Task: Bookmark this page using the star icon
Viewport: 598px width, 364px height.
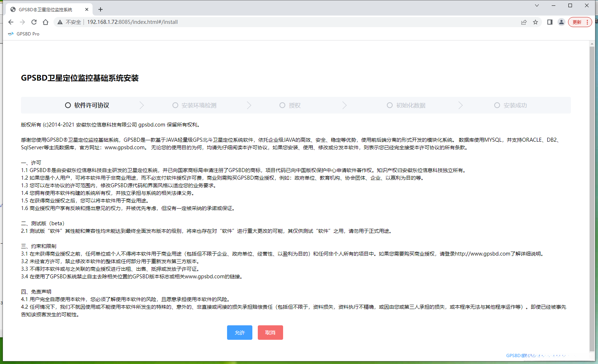Action: (x=535, y=22)
